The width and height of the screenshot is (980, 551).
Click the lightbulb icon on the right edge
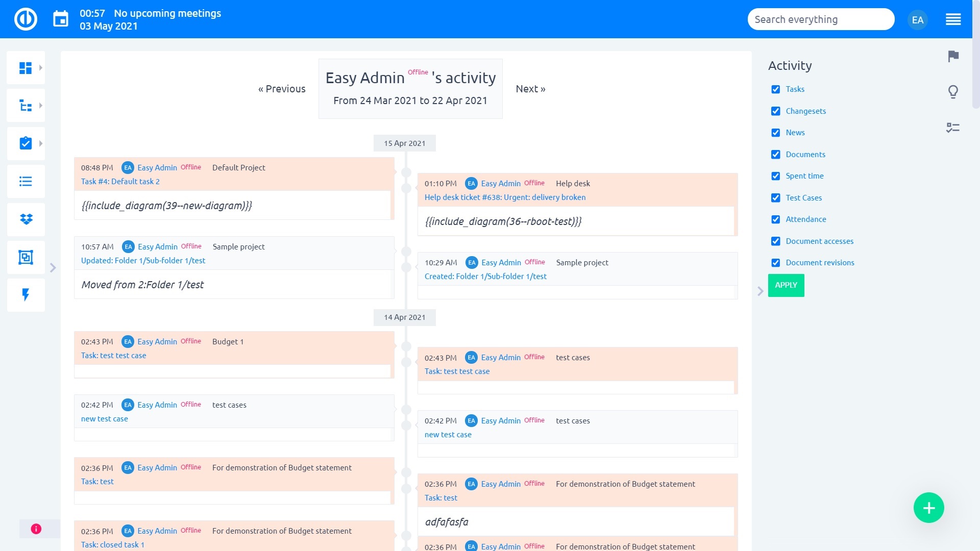pos(952,92)
